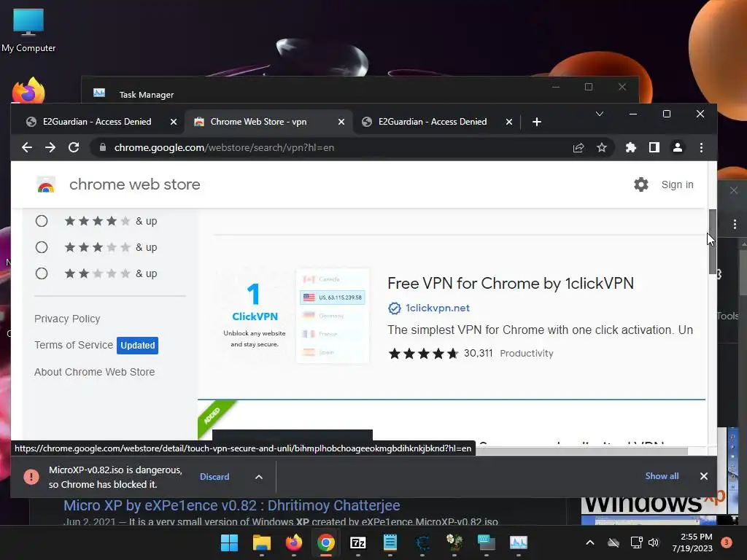Open My Computer desktop icon
Screen dimensions: 747x560
[28, 29]
